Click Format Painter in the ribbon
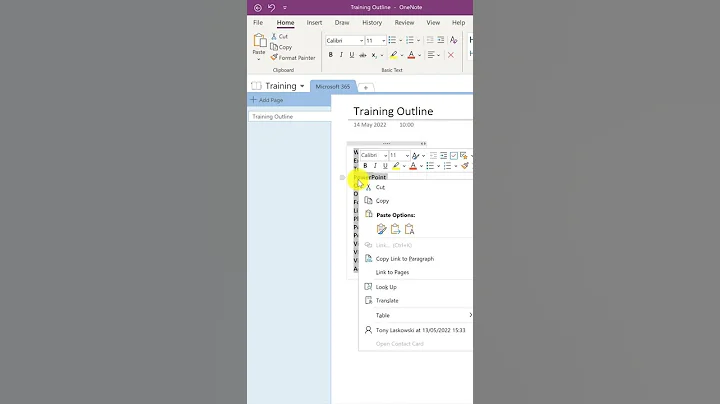Viewport: 720px width, 404px height. pos(293,58)
